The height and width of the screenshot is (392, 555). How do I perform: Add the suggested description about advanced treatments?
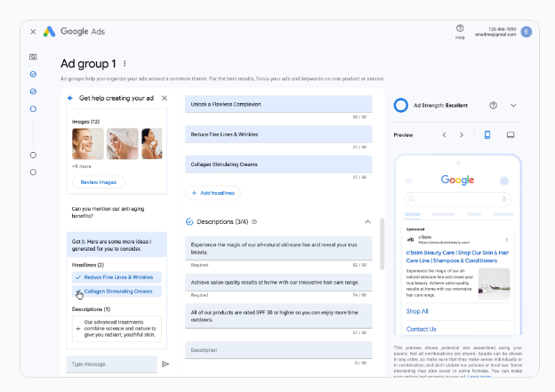[x=117, y=328]
